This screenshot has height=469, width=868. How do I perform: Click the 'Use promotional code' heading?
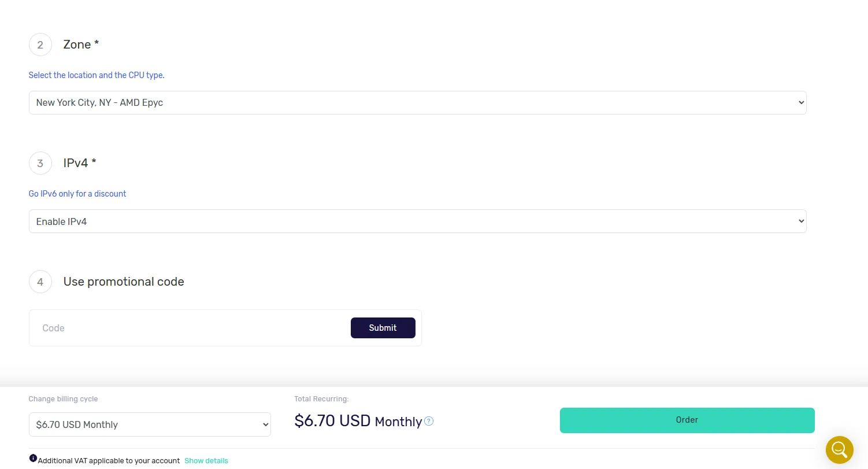click(124, 282)
